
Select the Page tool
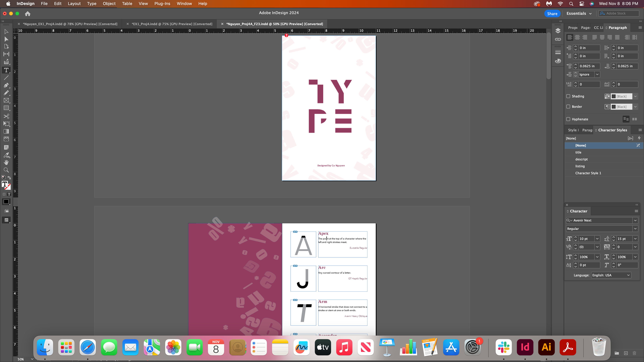(6, 46)
